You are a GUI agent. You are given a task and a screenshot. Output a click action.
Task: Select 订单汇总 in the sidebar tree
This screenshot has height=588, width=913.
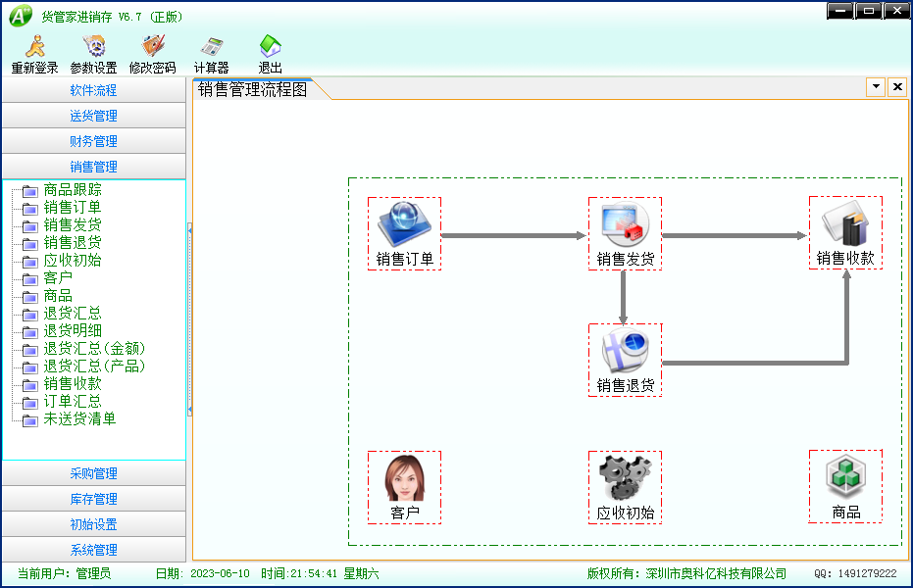[x=73, y=401]
